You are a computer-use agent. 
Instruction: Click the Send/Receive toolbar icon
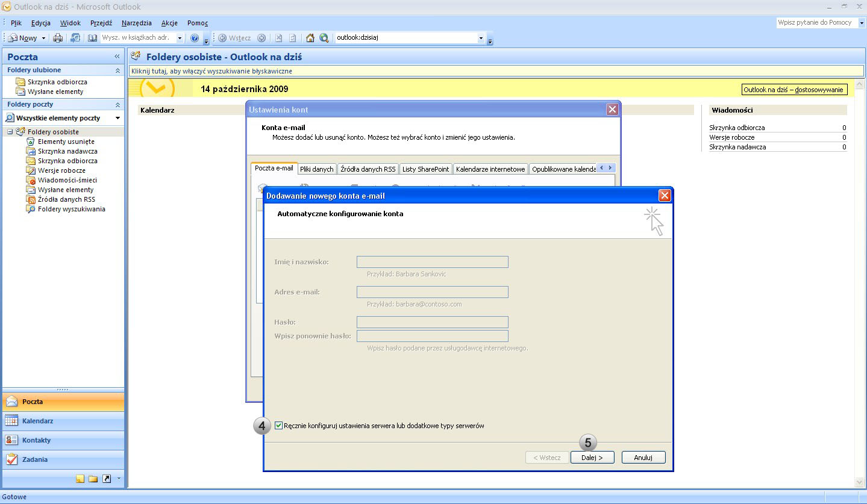[75, 38]
